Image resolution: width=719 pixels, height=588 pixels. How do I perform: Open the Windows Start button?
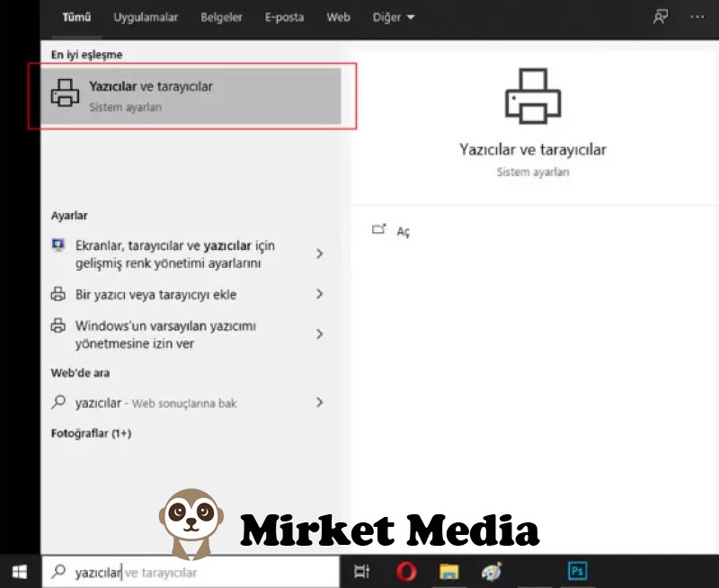click(19, 572)
